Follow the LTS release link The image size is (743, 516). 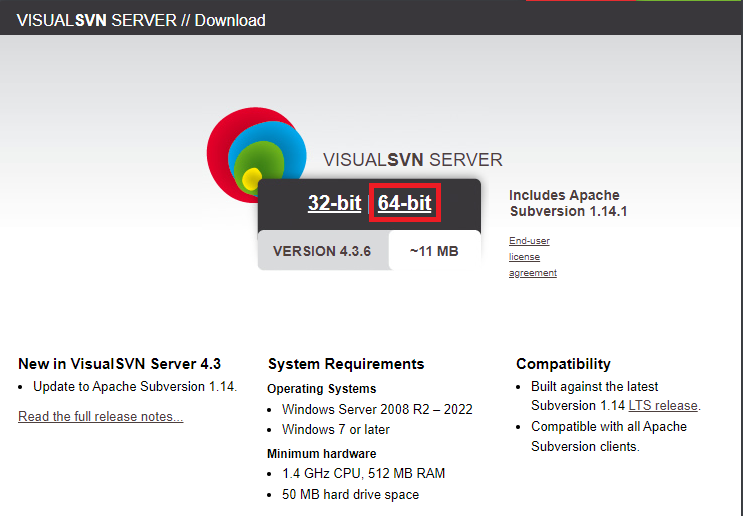pos(663,406)
